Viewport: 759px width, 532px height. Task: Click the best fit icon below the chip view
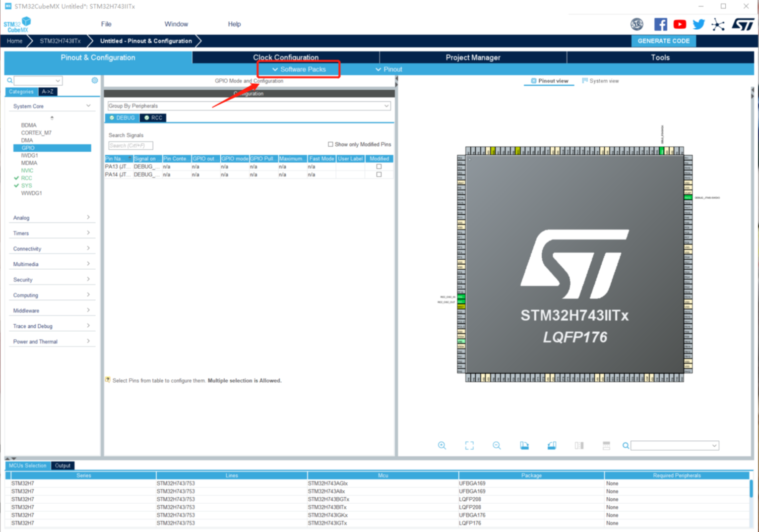(x=469, y=445)
